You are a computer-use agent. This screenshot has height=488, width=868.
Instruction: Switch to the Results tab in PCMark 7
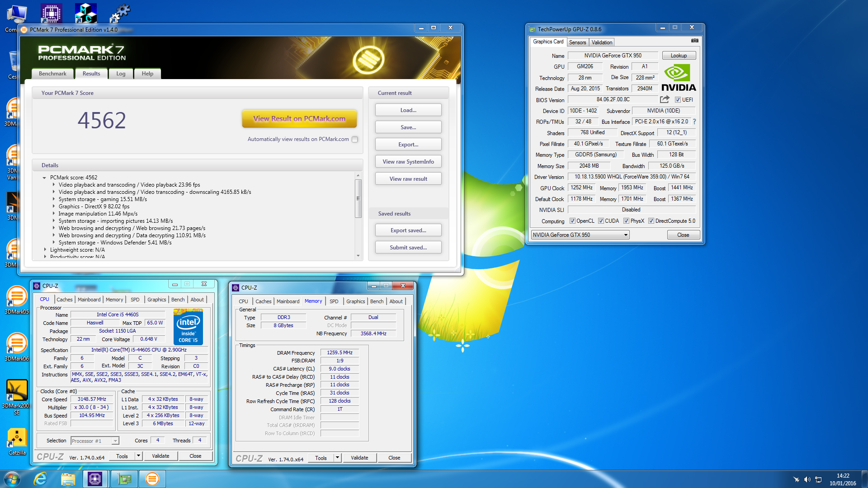pyautogui.click(x=91, y=74)
